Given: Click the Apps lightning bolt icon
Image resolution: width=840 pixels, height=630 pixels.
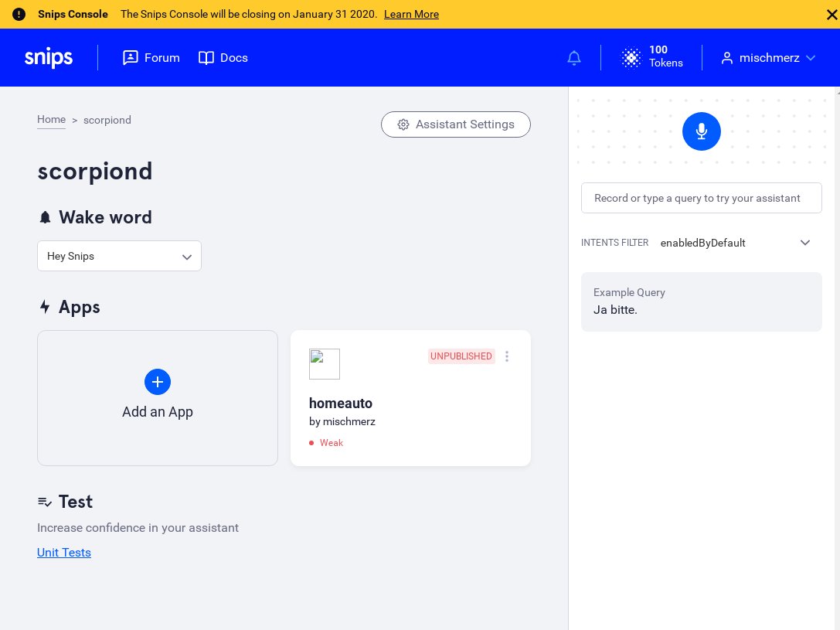Looking at the screenshot, I should [x=45, y=307].
